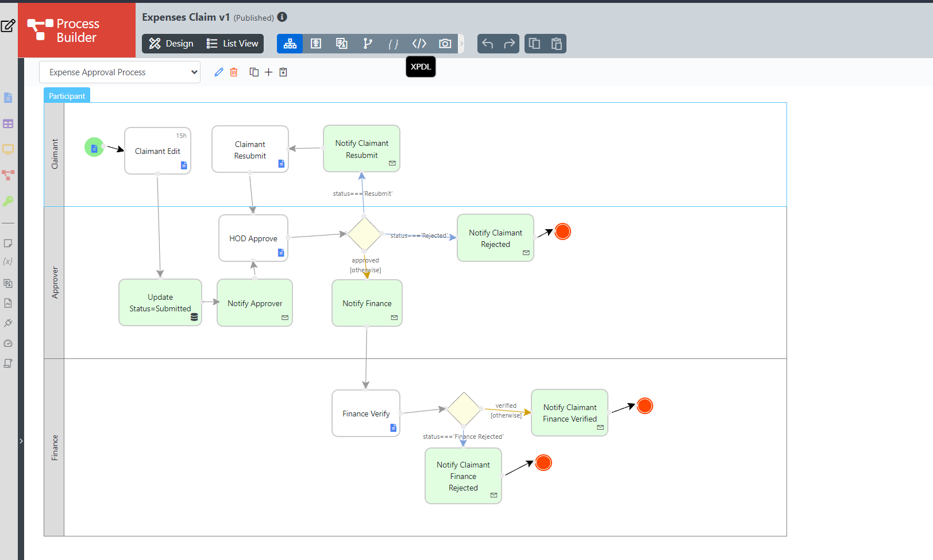Open the XPDL code view icon
933x560 pixels.
tap(419, 44)
